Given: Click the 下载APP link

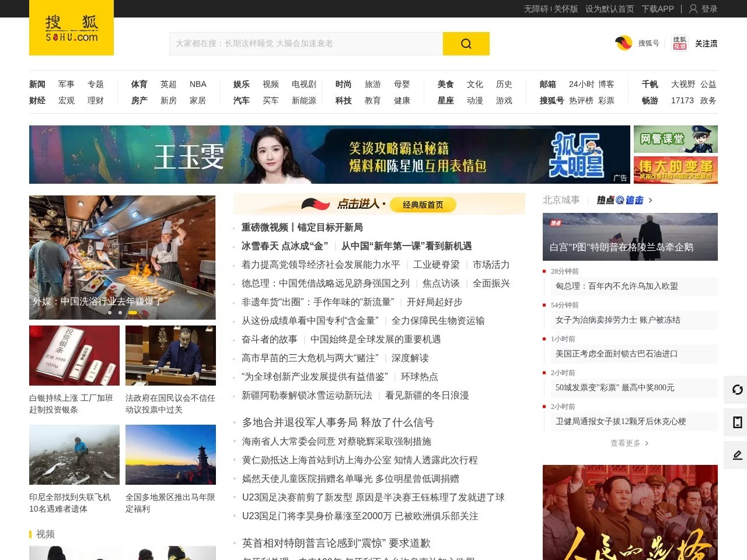Looking at the screenshot, I should (657, 9).
